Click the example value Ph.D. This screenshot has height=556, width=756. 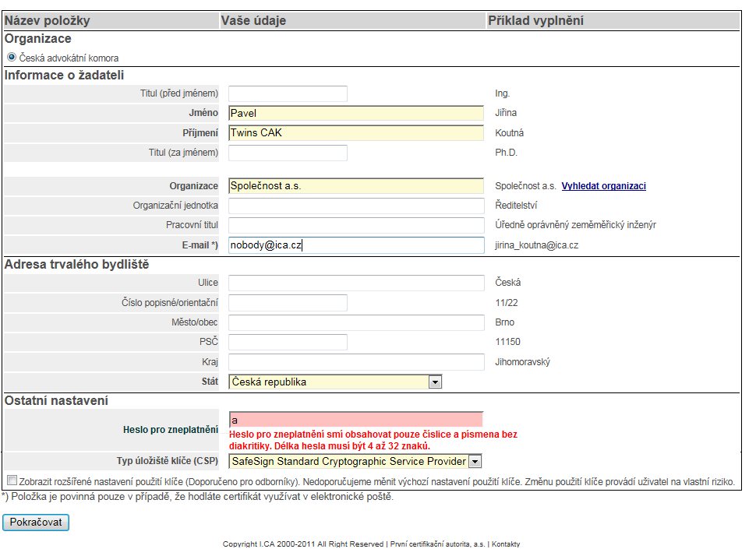(506, 153)
